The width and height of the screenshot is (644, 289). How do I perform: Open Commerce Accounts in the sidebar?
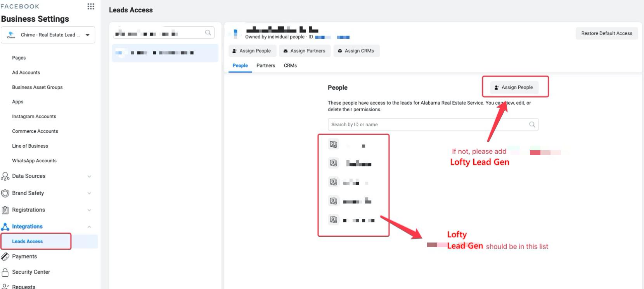coord(35,131)
